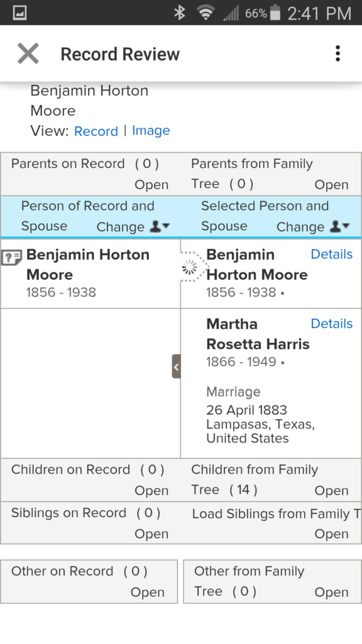
Task: Open Details for Benjamin Horton Moore
Action: pos(332,254)
